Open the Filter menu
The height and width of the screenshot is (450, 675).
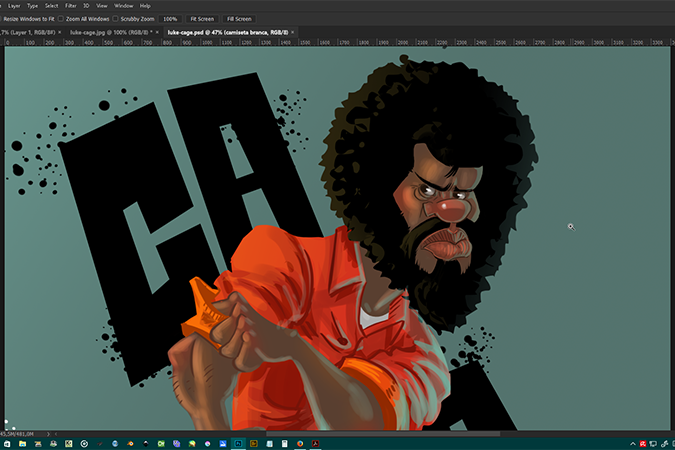(x=71, y=6)
